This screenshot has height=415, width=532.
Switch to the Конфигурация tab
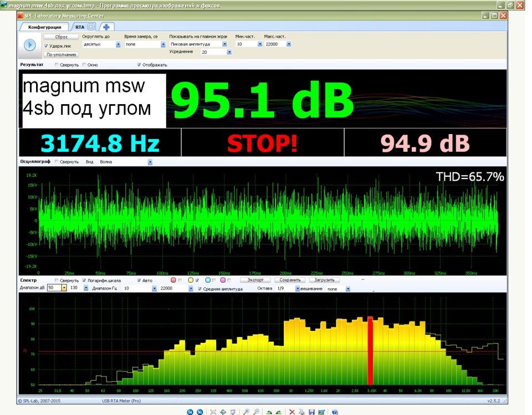[44, 27]
